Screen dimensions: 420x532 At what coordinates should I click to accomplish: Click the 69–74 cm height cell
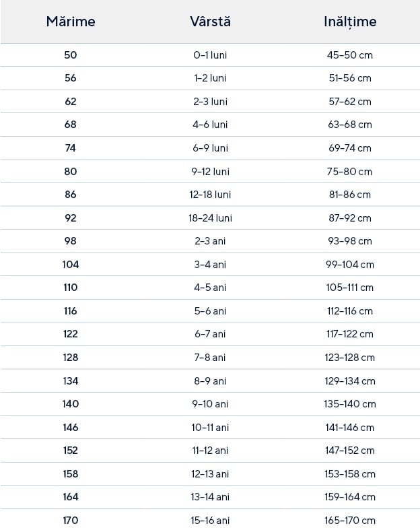[349, 148]
